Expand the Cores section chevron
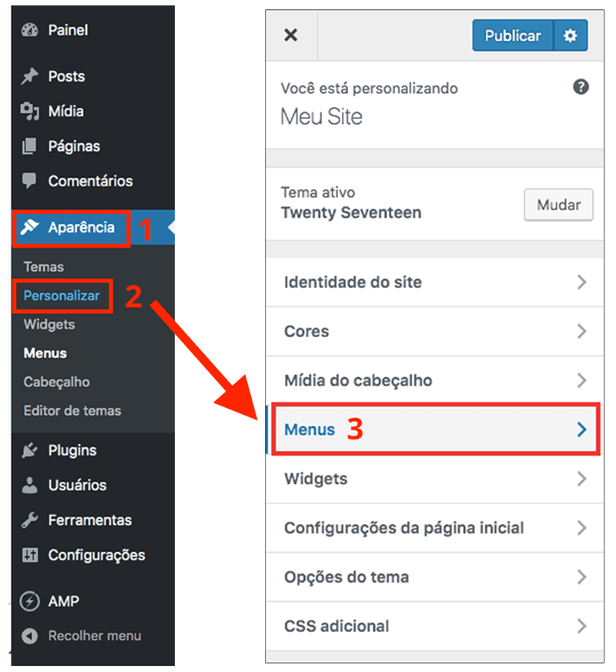Viewport: 616px width, 672px height. pyautogui.click(x=583, y=331)
